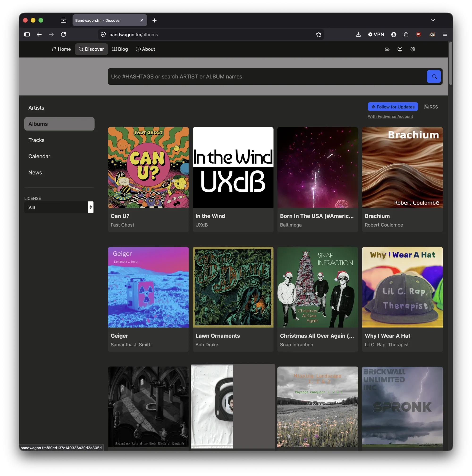Expand the list all tabs chevron
This screenshot has width=472, height=476.
coord(433,20)
